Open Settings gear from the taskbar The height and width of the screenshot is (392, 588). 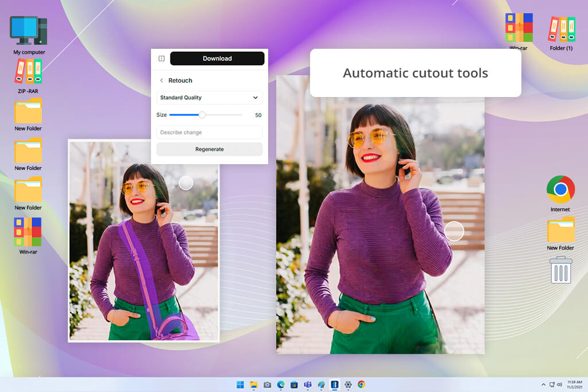(x=349, y=385)
